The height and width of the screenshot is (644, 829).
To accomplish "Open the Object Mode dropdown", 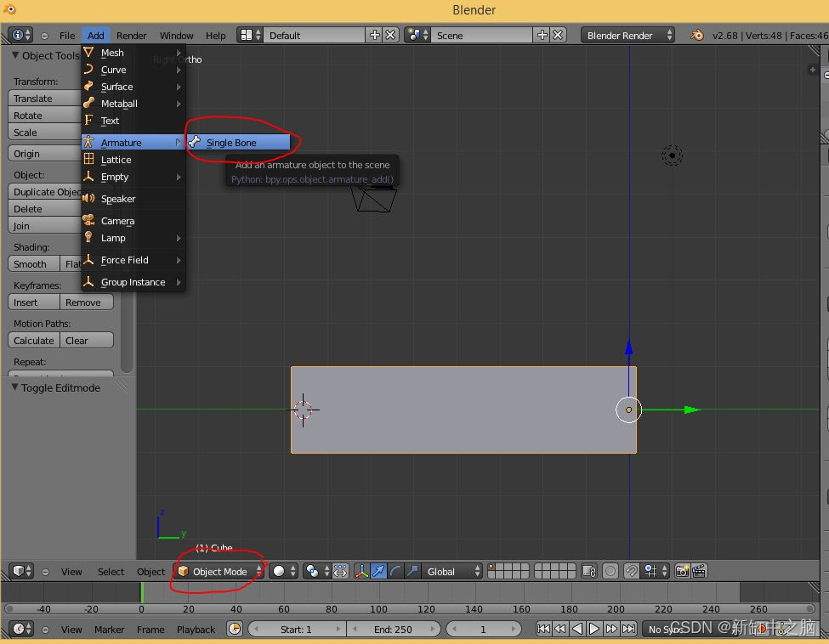I will click(x=220, y=571).
